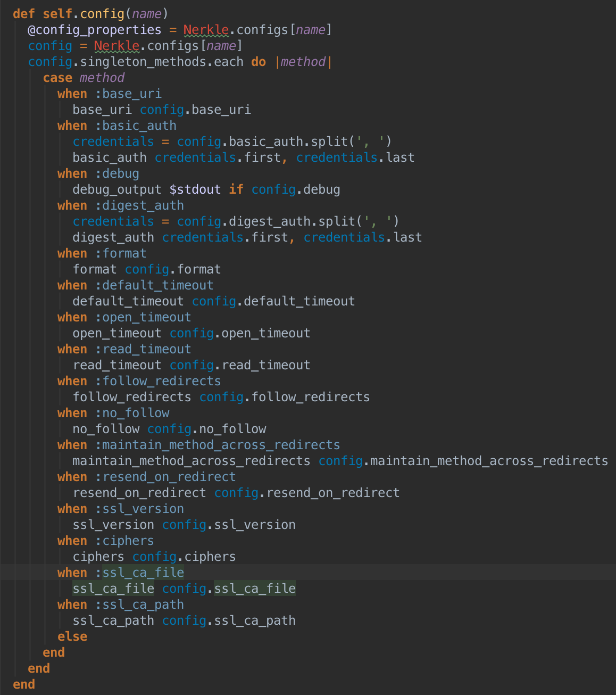Click the ':ssl_ca_path' symbol

(139, 605)
